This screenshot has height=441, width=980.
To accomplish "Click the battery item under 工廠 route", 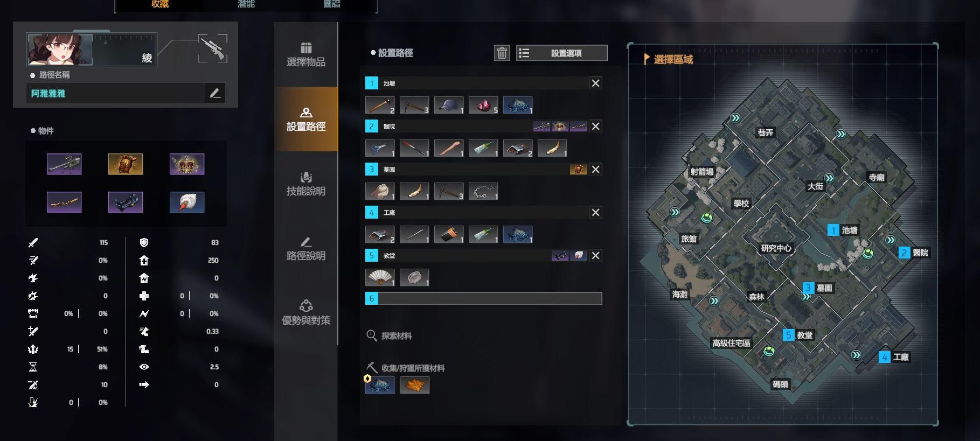I will (449, 234).
